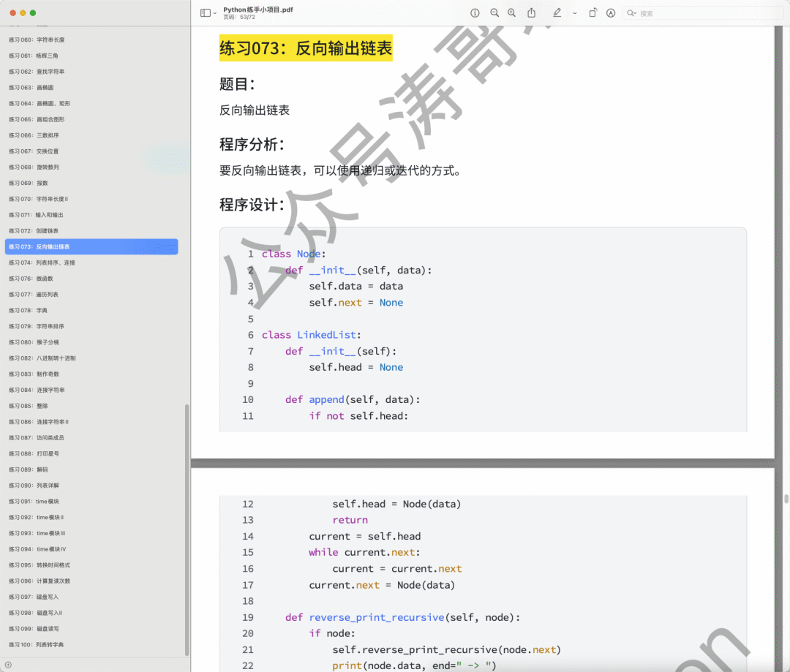Expand highlight color options arrow
790x672 pixels.
click(x=574, y=14)
